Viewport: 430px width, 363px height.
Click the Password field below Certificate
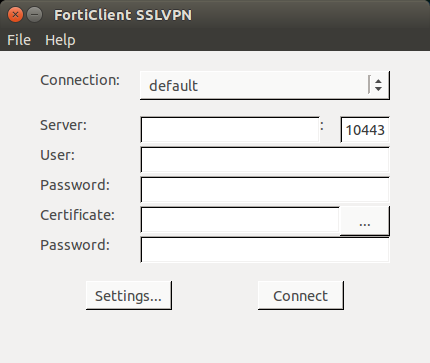(265, 249)
